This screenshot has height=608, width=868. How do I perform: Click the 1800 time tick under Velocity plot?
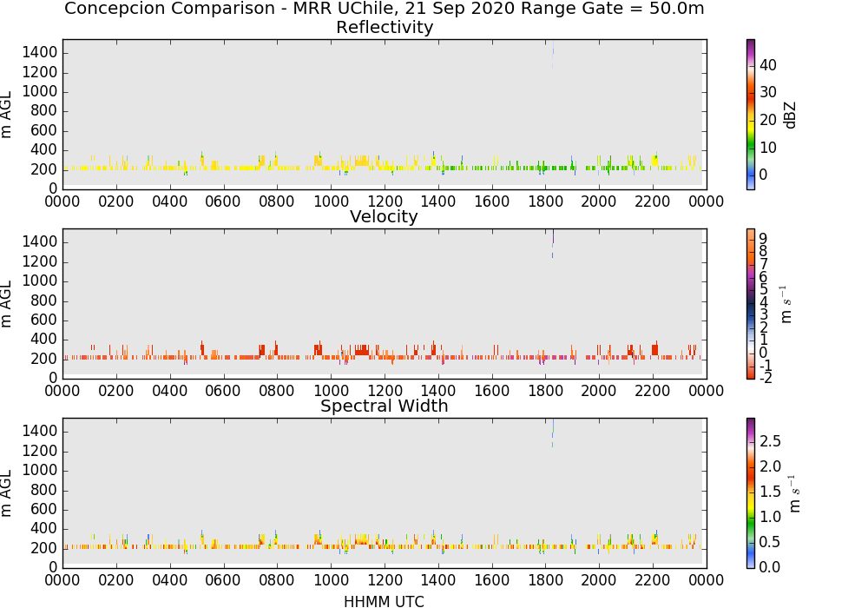[545, 391]
